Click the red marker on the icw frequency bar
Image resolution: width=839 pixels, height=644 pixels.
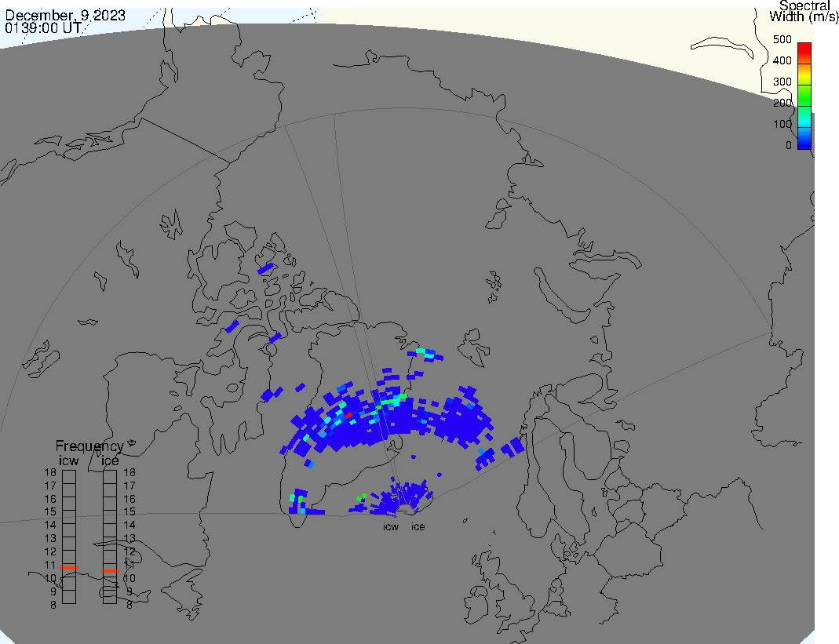point(69,567)
